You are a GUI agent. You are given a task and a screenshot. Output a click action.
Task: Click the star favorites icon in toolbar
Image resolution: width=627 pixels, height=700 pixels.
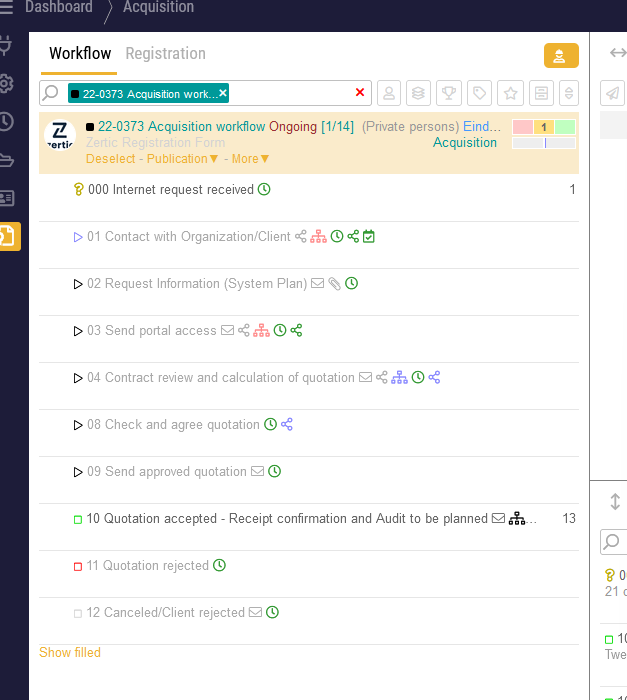click(x=511, y=93)
